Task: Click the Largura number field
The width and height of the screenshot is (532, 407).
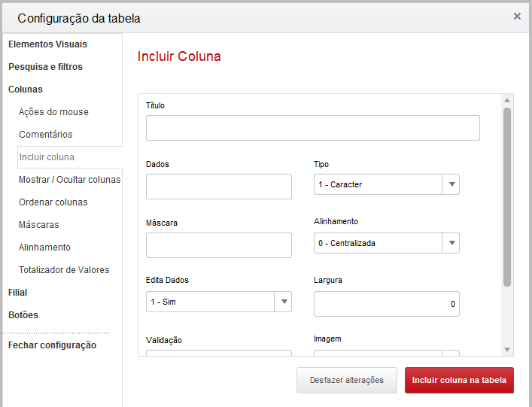Action: (387, 304)
